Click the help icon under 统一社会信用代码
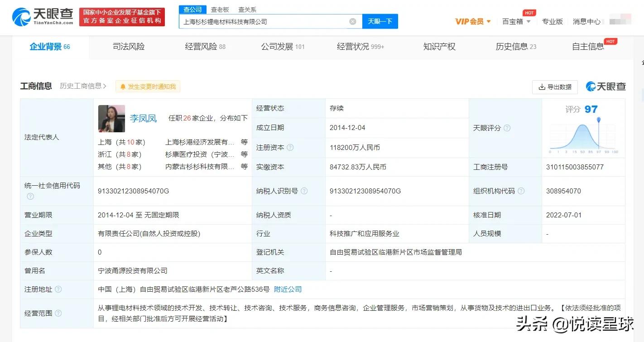The height and width of the screenshot is (342, 644). (x=30, y=196)
